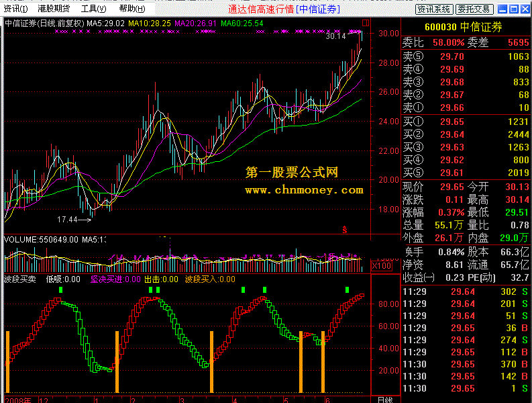Open the 帮助(H) menu

(132, 9)
